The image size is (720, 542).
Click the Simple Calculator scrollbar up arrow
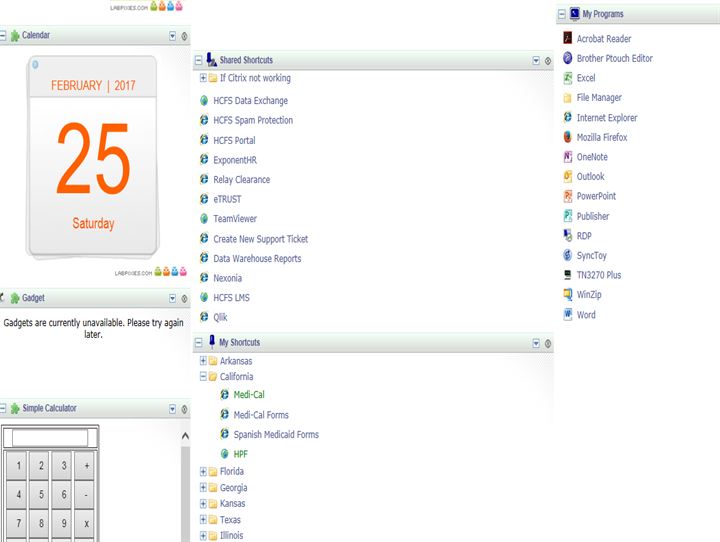[184, 436]
